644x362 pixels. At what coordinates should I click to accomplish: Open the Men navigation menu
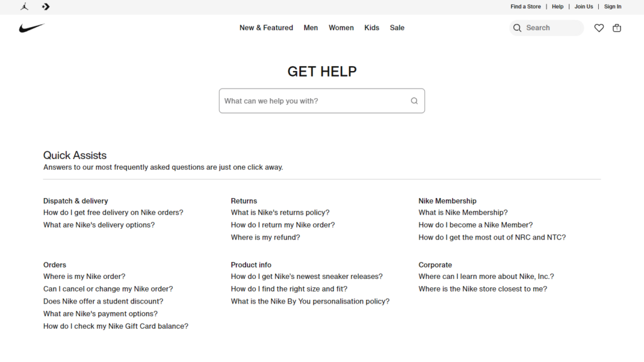click(311, 28)
